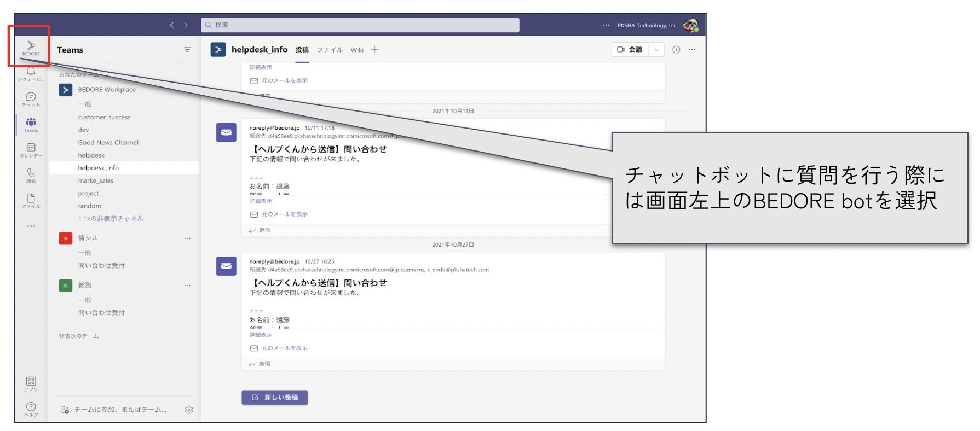The height and width of the screenshot is (431, 980).
Task: Select the helpdesk_info channel
Action: click(x=124, y=168)
